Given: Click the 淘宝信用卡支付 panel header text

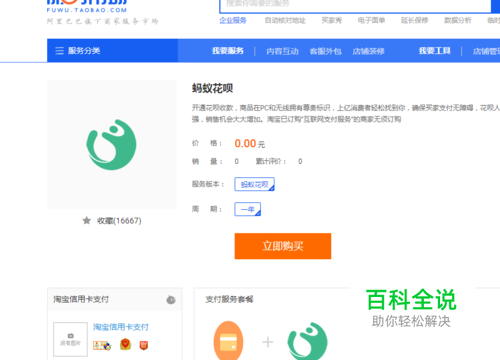Looking at the screenshot, I should [x=81, y=299].
